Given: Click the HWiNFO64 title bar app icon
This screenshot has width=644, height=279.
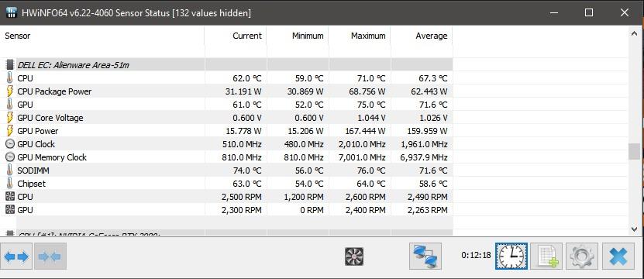Looking at the screenshot, I should [12, 12].
